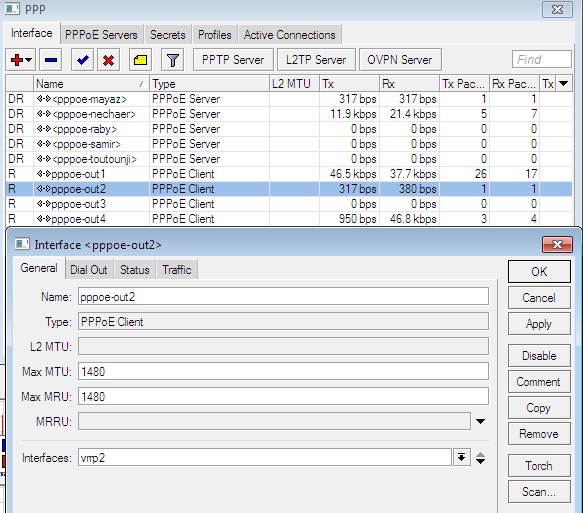
Task: Select the pppoe-nechaer server row
Action: (x=289, y=114)
